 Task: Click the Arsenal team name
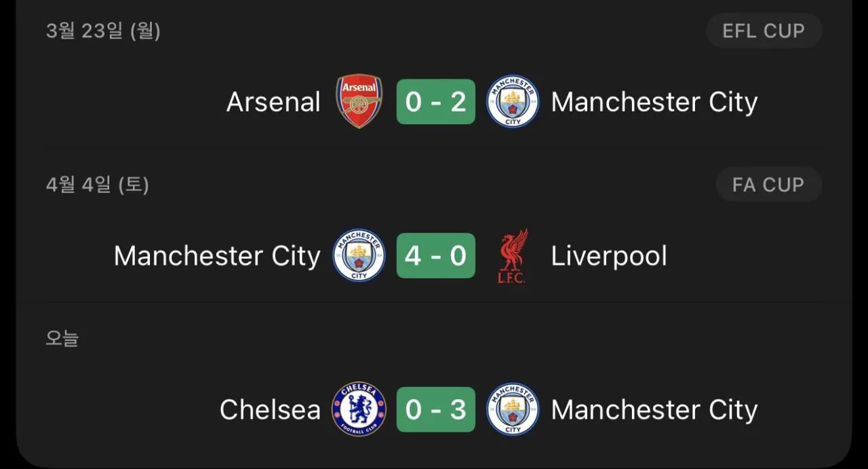pos(273,102)
